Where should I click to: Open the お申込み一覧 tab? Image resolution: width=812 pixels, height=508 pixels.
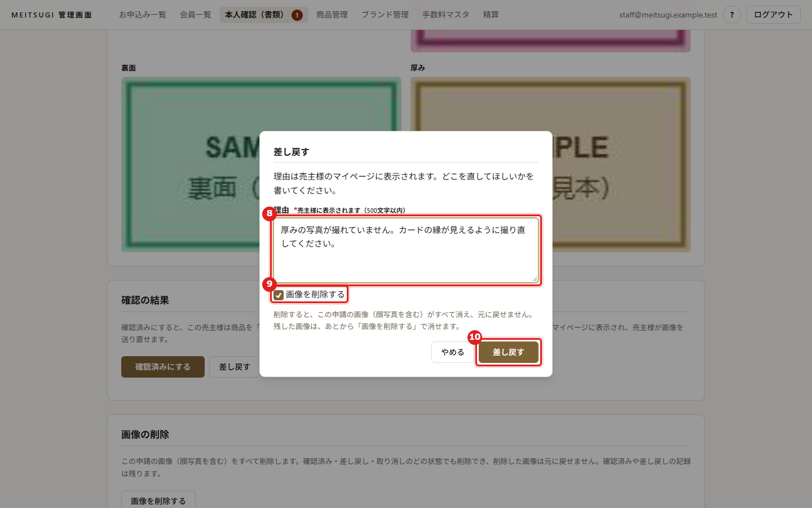click(143, 15)
